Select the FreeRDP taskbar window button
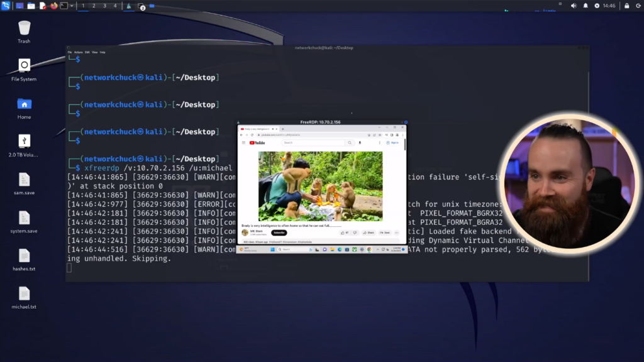This screenshot has width=644, height=362. point(128,6)
